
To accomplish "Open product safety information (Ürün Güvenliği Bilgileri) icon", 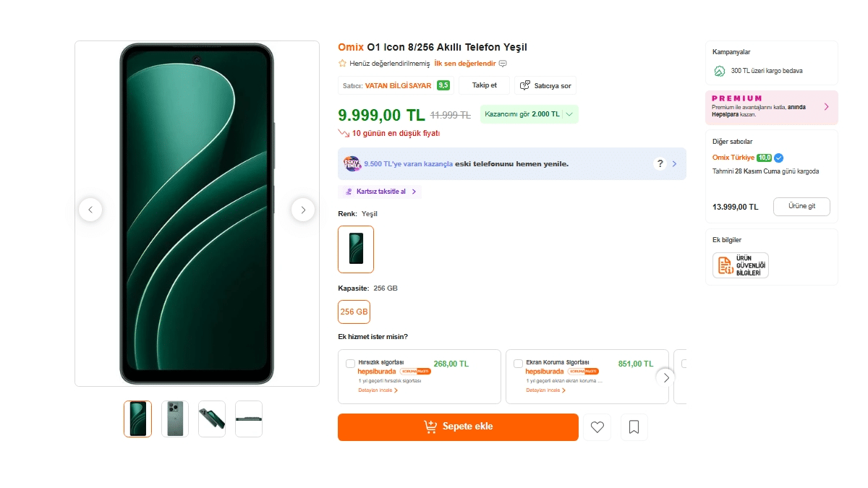I will [x=740, y=265].
